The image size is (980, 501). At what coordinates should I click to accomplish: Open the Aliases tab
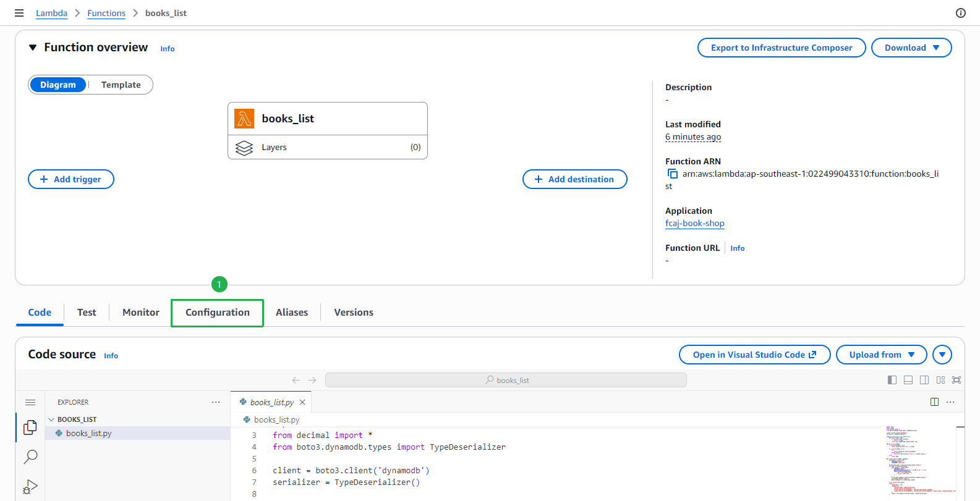tap(292, 313)
